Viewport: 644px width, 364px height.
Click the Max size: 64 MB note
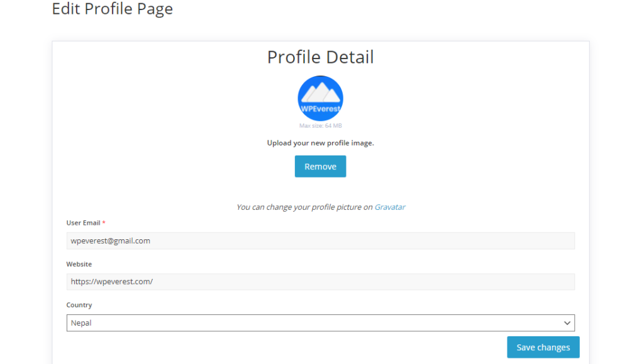[320, 126]
